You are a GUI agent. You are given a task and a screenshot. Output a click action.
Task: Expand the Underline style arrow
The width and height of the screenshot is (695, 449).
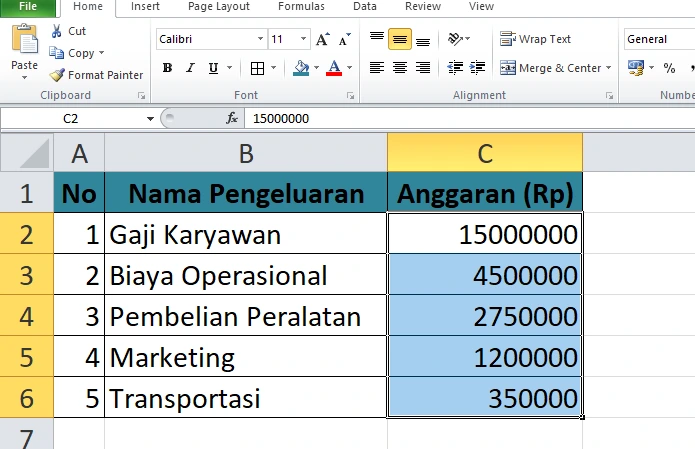point(229,68)
